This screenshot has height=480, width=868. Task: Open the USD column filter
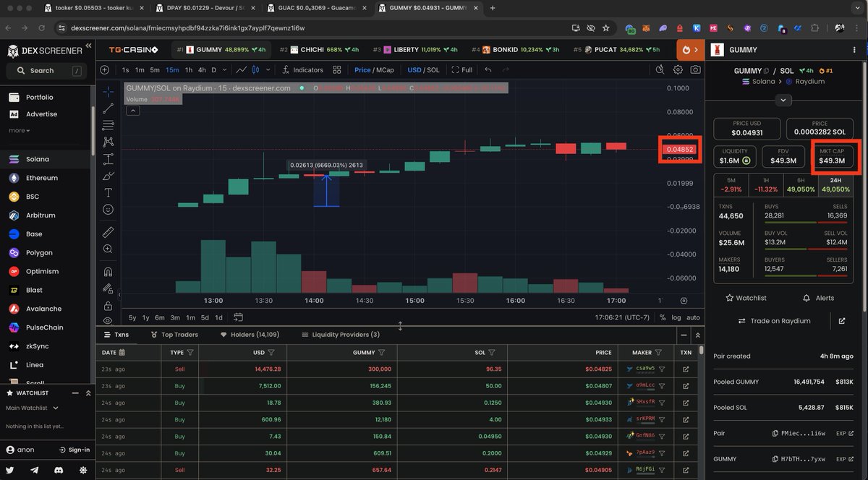pyautogui.click(x=271, y=353)
